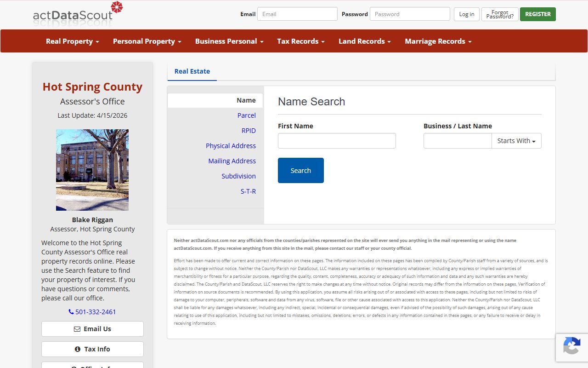The width and height of the screenshot is (588, 368).
Task: Open the Marriage Records menu
Action: coord(438,41)
